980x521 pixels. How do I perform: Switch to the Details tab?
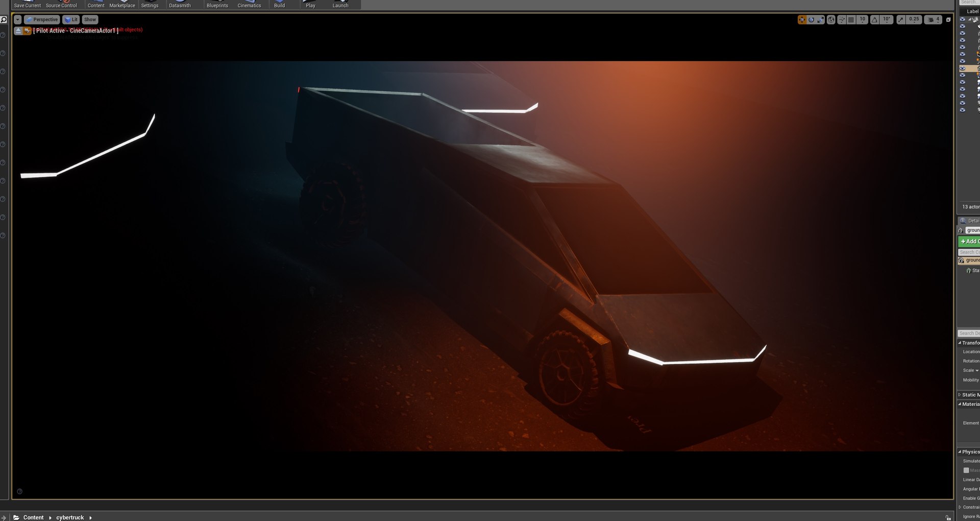[969, 221]
